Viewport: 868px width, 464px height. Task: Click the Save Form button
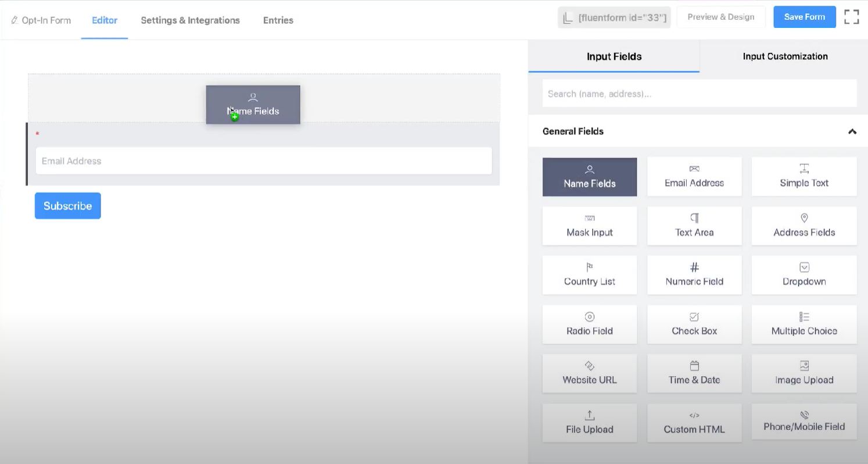click(x=804, y=17)
